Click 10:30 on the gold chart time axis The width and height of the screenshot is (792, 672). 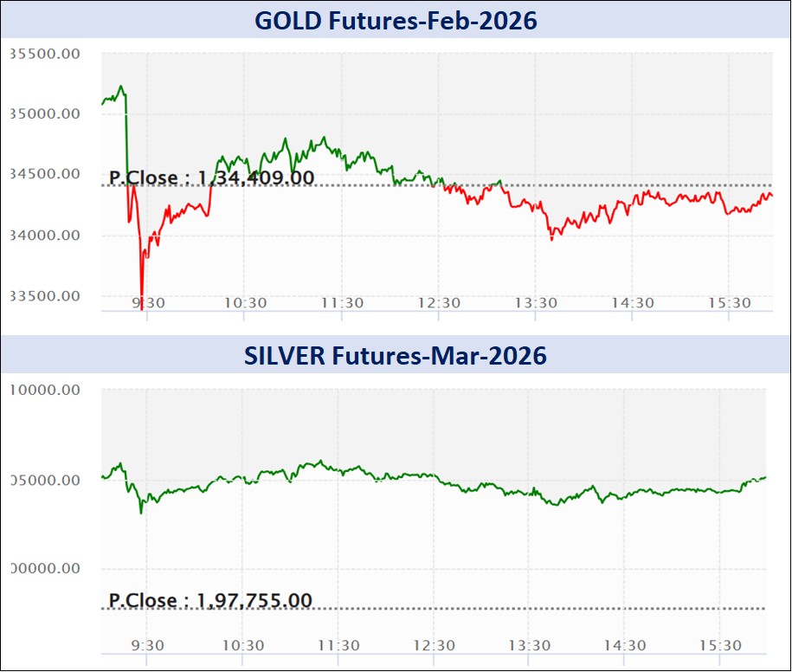tap(246, 303)
